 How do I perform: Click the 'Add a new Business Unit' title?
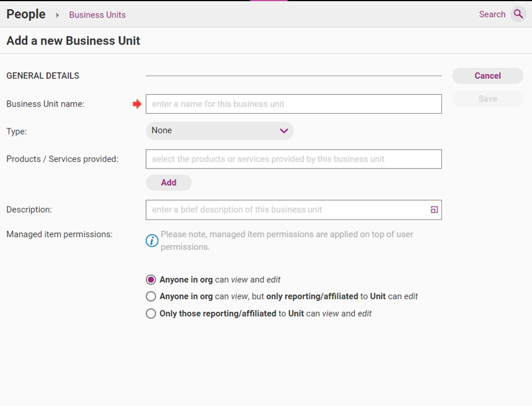click(x=73, y=41)
